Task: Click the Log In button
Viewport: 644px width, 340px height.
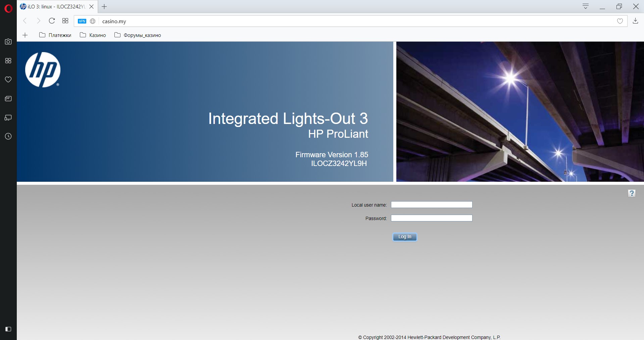Action: (x=405, y=237)
